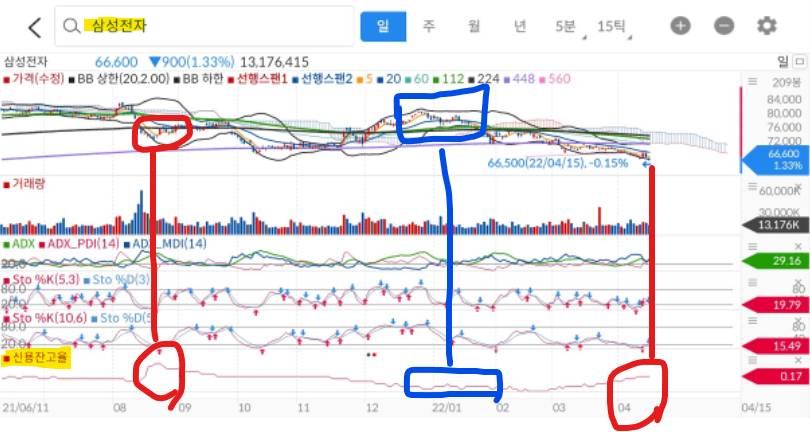Click the 거래량 panel label

pos(28,184)
